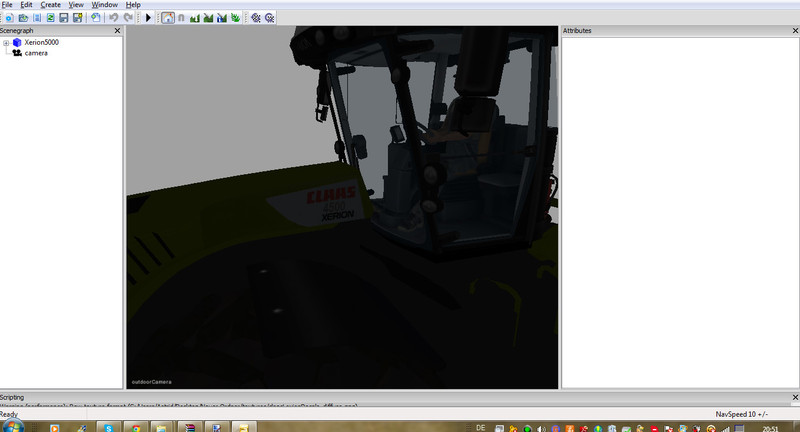The width and height of the screenshot is (800, 432).
Task: Select Xerion5000 in the Scenegraph
Action: click(41, 42)
